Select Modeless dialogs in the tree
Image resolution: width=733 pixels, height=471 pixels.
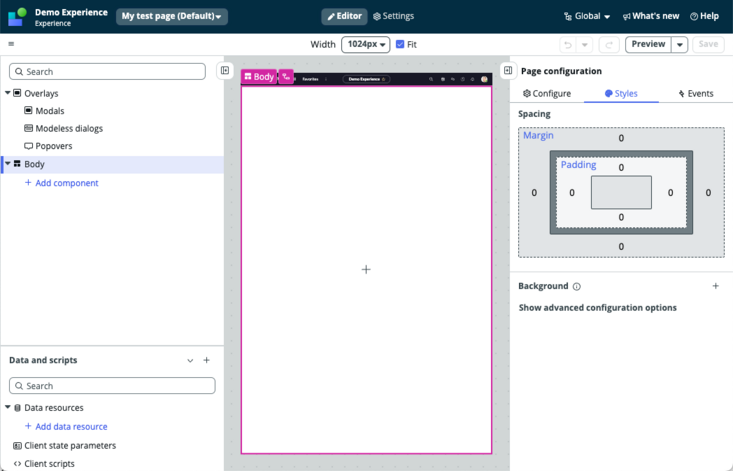pyautogui.click(x=69, y=128)
